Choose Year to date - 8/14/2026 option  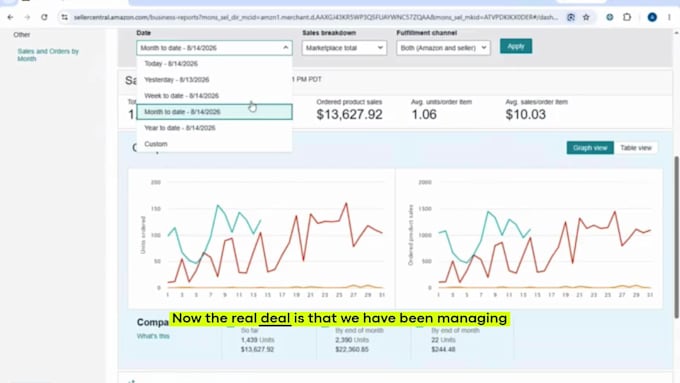point(214,128)
